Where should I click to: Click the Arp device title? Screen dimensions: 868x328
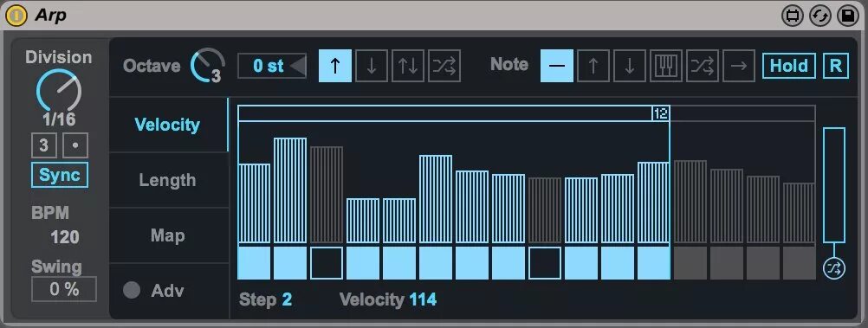(x=50, y=16)
